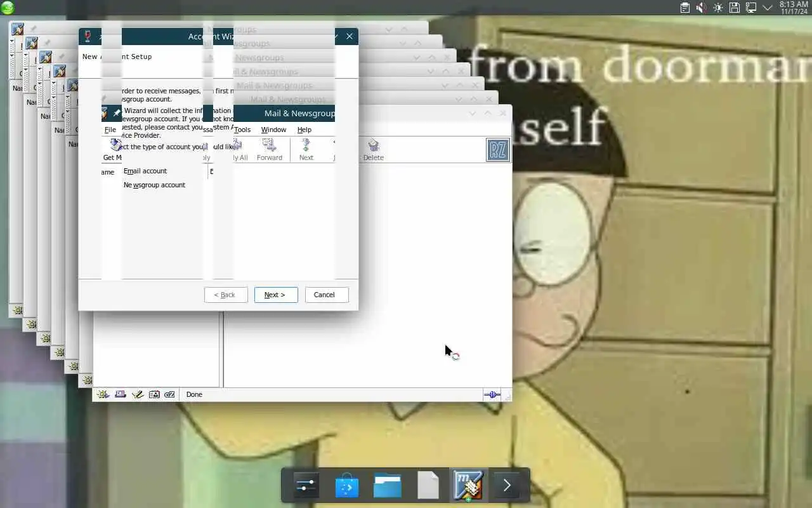This screenshot has width=812, height=508.
Task: Open the brightness tray icon
Action: [718, 8]
